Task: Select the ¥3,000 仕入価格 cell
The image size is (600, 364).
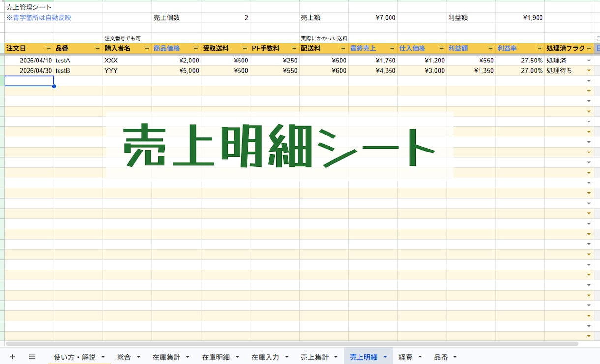Action: (x=422, y=71)
